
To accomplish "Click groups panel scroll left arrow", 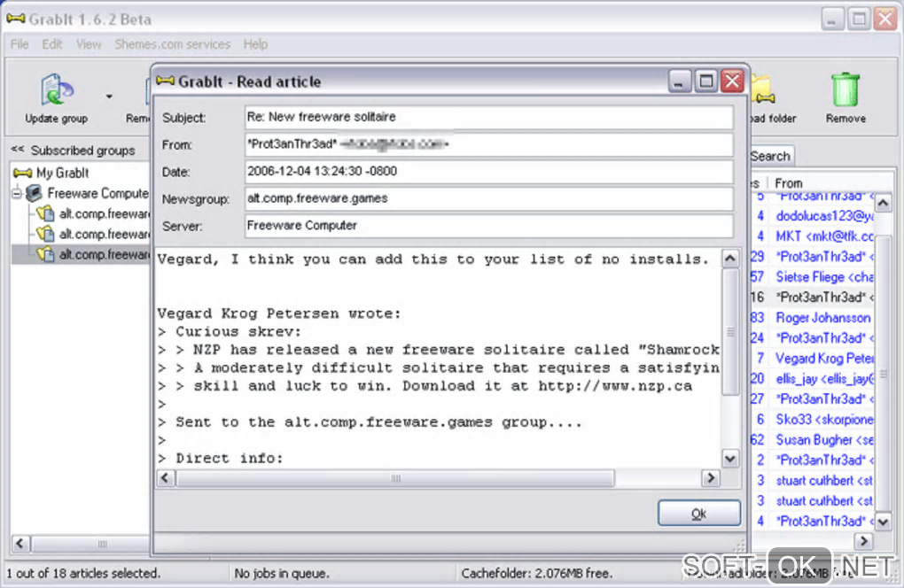I will coord(20,543).
